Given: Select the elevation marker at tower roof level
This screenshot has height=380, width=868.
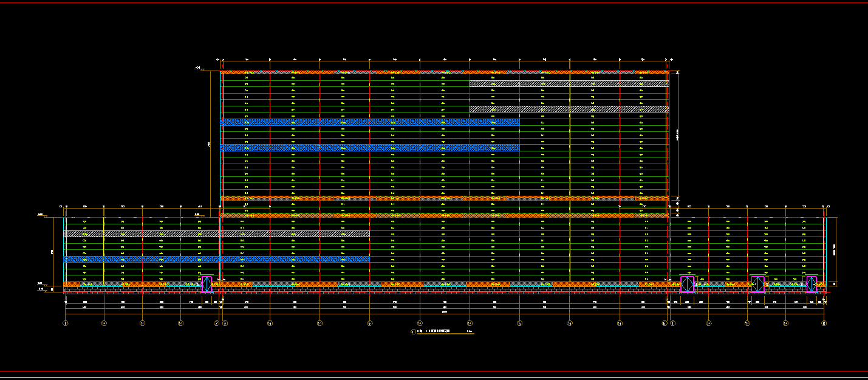Looking at the screenshot, I should point(199,69).
